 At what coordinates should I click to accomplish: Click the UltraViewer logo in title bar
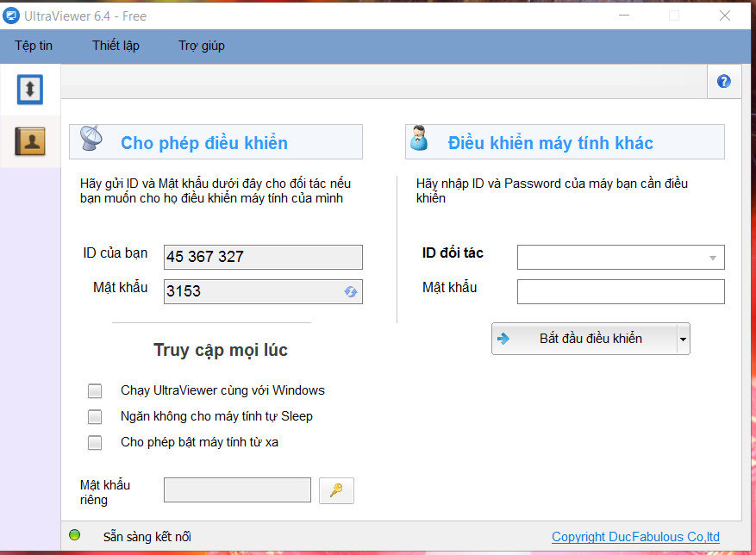tap(11, 16)
